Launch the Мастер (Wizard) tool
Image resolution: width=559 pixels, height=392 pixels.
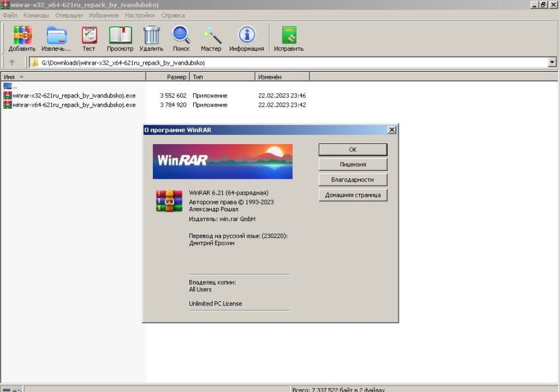pyautogui.click(x=211, y=35)
